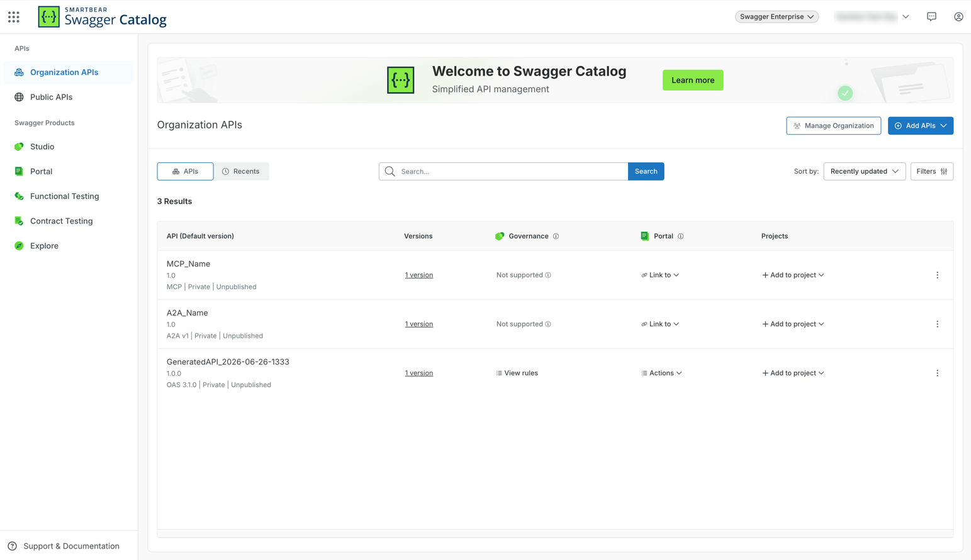Screen dimensions: 971x560
Task: Click the search magnifier icon
Action: (390, 171)
